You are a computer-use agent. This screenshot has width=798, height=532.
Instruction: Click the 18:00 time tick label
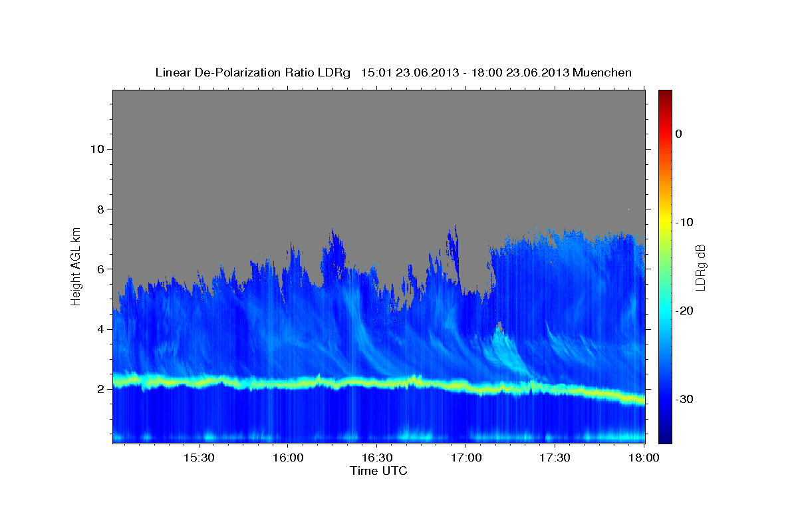[644, 458]
